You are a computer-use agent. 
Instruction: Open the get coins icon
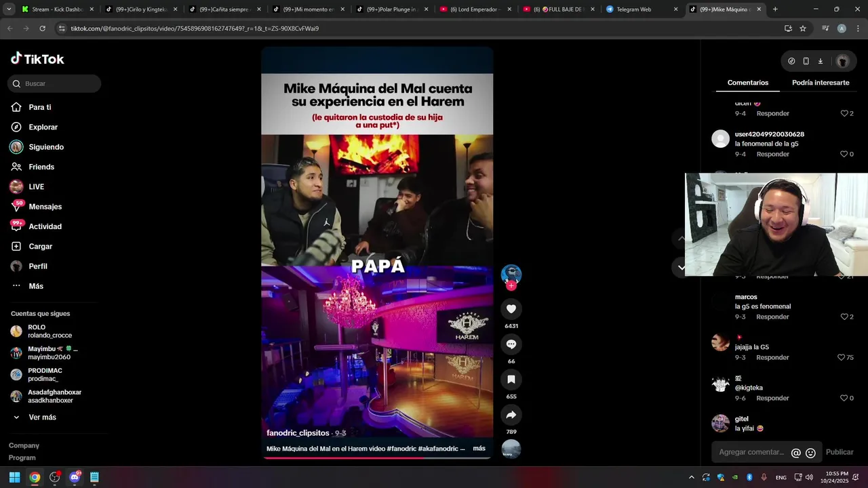(x=791, y=61)
